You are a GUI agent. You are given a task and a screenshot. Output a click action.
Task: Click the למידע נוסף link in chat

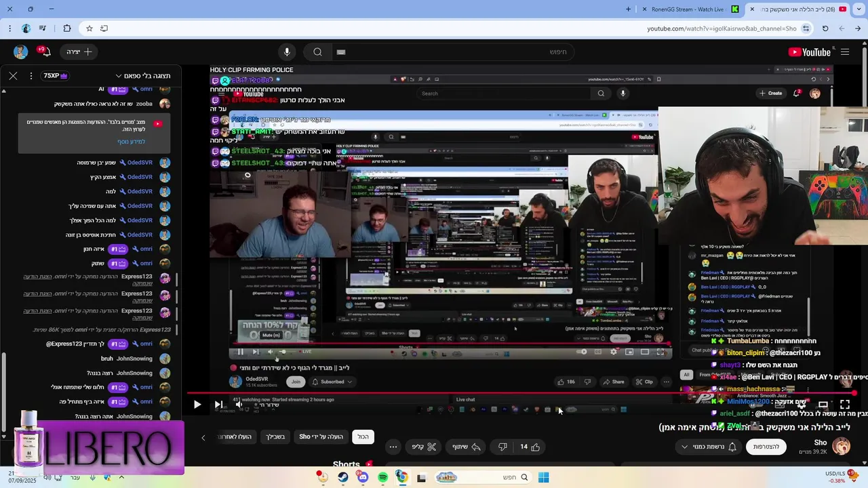(x=131, y=142)
